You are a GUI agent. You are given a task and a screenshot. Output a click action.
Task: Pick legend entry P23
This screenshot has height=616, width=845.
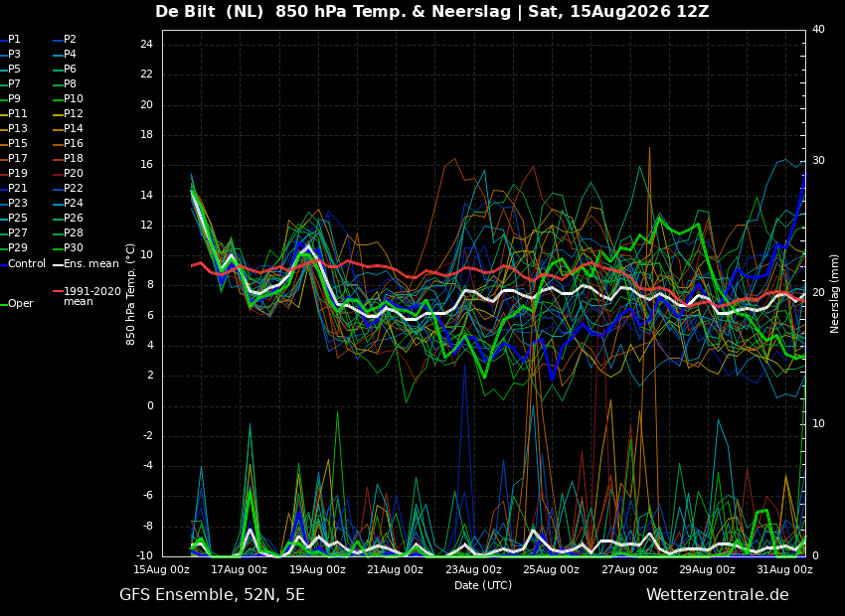[x=17, y=203]
